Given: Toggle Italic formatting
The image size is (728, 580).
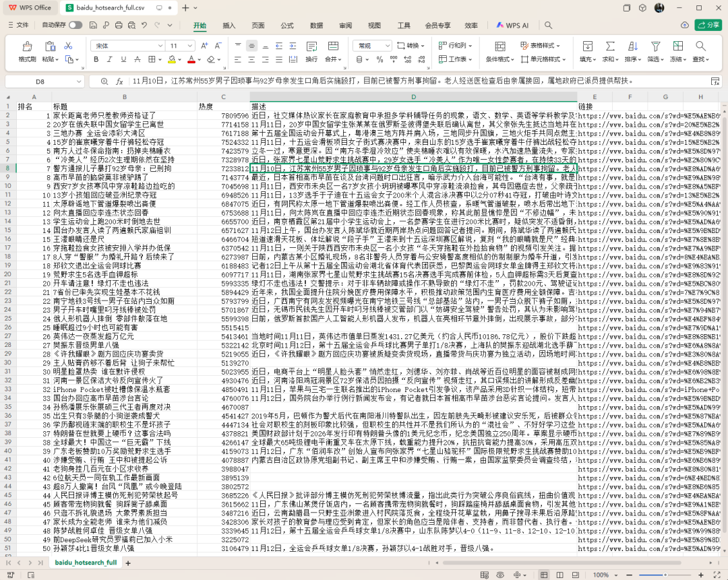Looking at the screenshot, I should (110, 59).
